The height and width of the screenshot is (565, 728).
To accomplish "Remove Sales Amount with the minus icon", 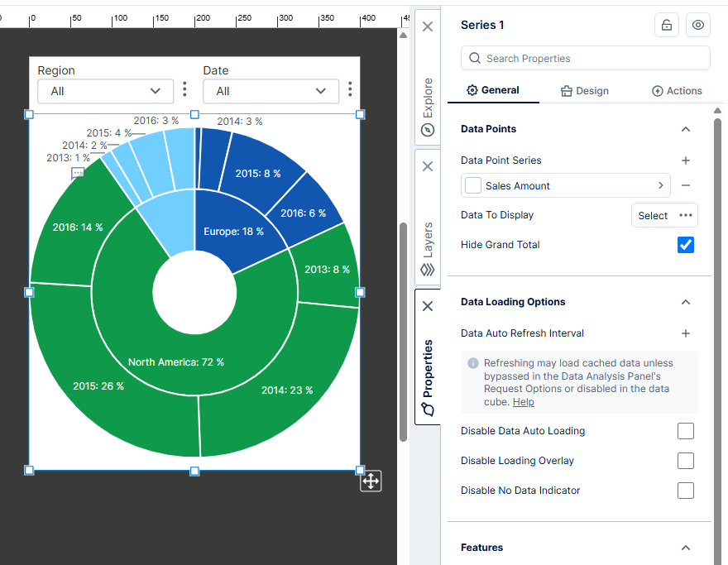I will coord(685,186).
